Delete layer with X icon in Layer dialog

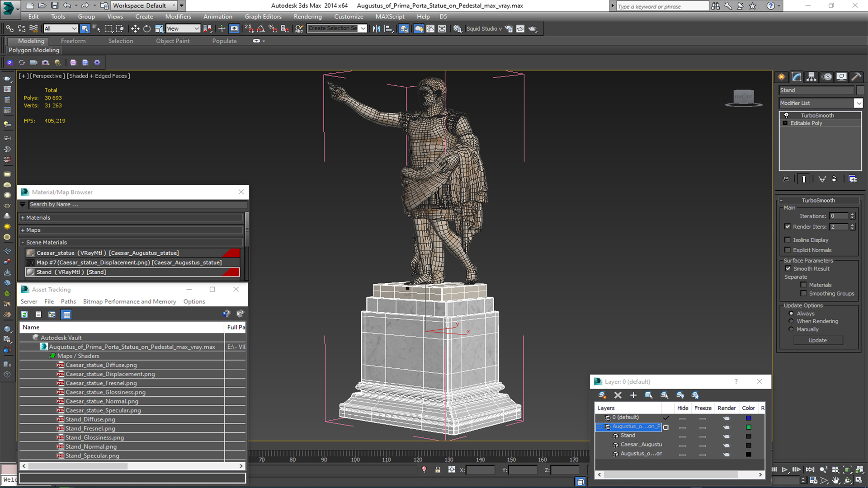[618, 395]
